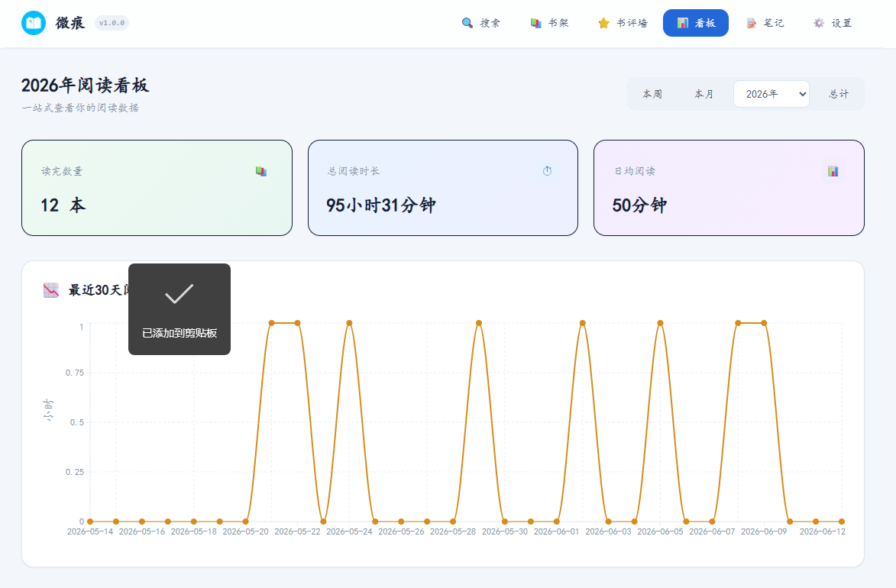Click the x-axis label 2026-05-22
The height and width of the screenshot is (588, 896).
point(298,531)
